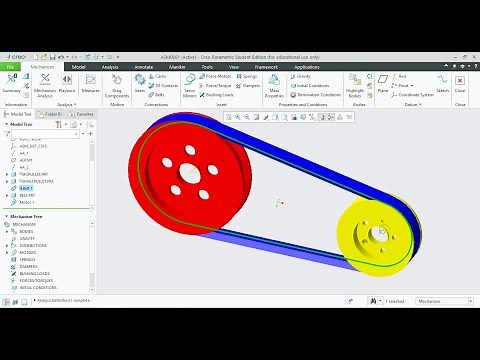Insert Bushing Loads
This screenshot has width=480, height=360.
[x=216, y=95]
